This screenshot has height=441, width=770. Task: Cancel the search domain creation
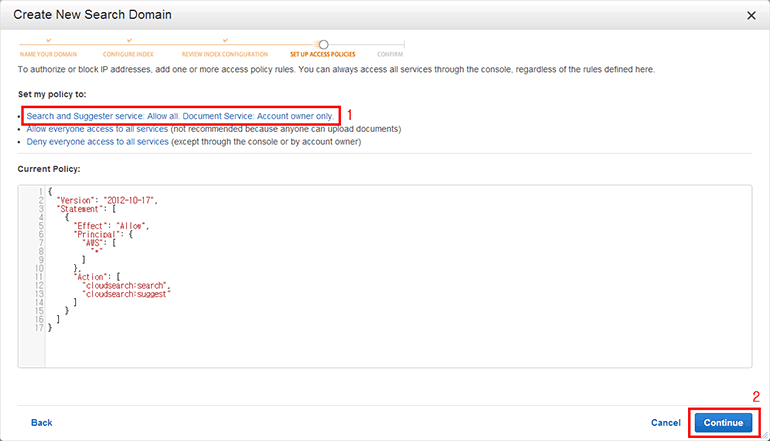665,423
